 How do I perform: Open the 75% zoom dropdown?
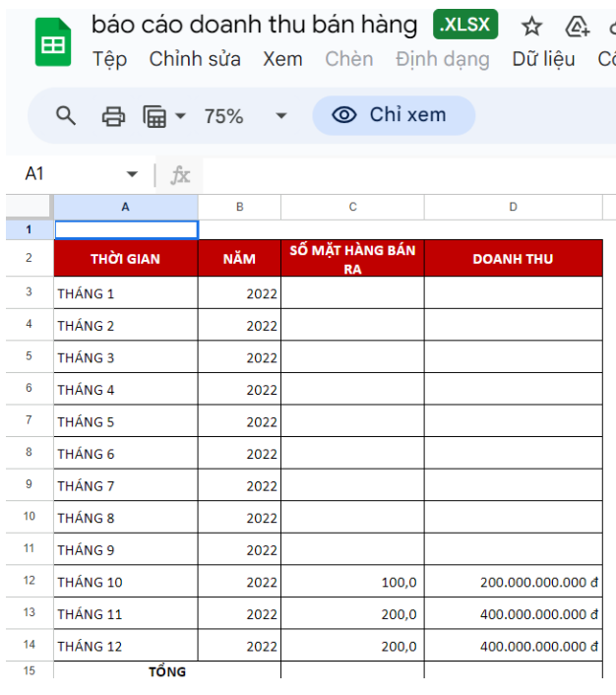[x=245, y=116]
